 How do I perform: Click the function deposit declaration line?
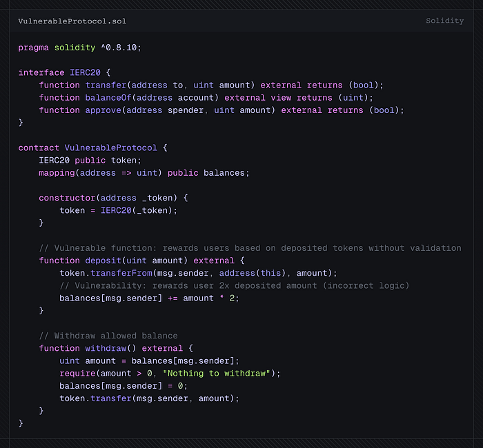tap(141, 261)
